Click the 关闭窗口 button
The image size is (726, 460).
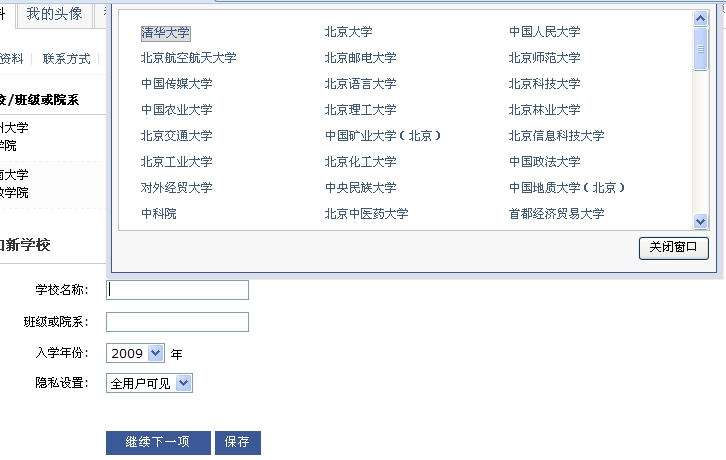pyautogui.click(x=674, y=248)
